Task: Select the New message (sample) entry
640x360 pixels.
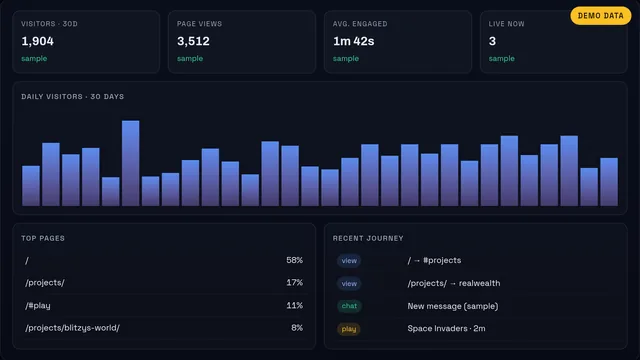Action: click(453, 306)
